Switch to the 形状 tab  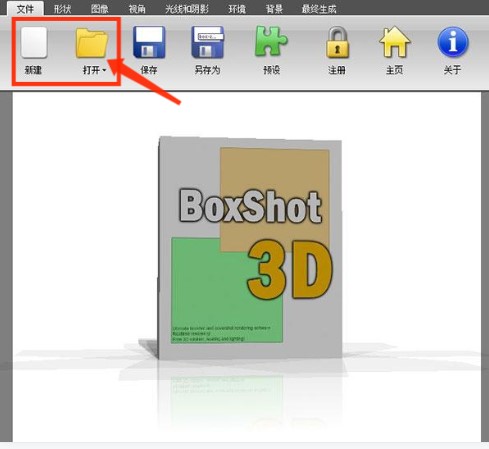62,9
